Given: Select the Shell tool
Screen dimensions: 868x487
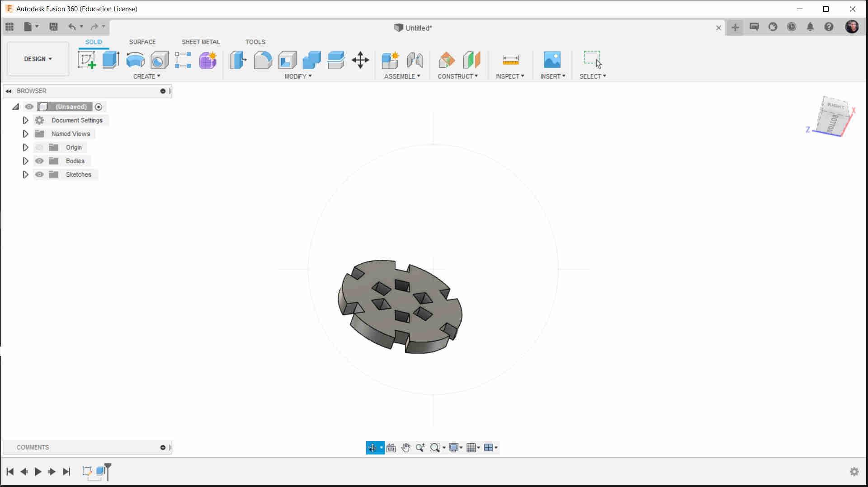Looking at the screenshot, I should click(x=287, y=60).
